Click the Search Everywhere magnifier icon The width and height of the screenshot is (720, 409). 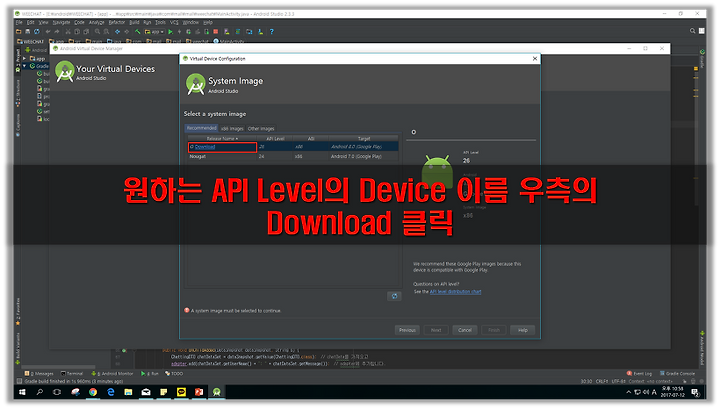692,31
